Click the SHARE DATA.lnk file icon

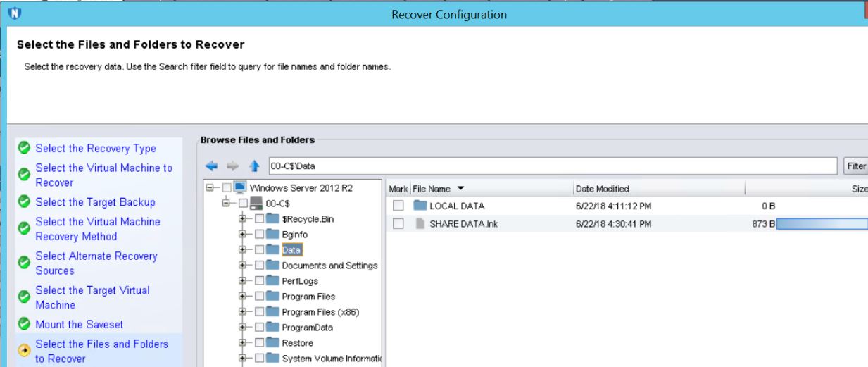click(420, 224)
